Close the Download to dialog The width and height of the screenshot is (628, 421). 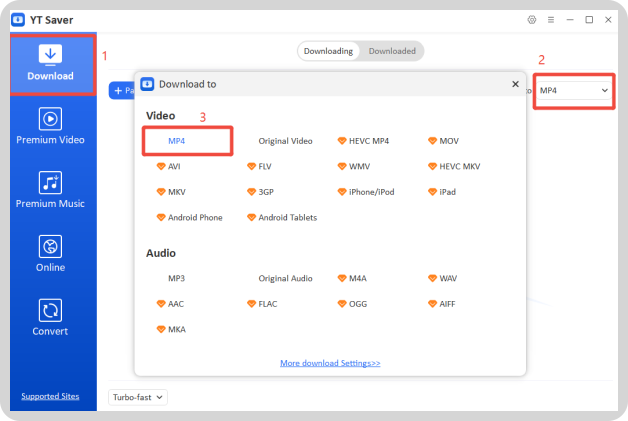point(515,84)
